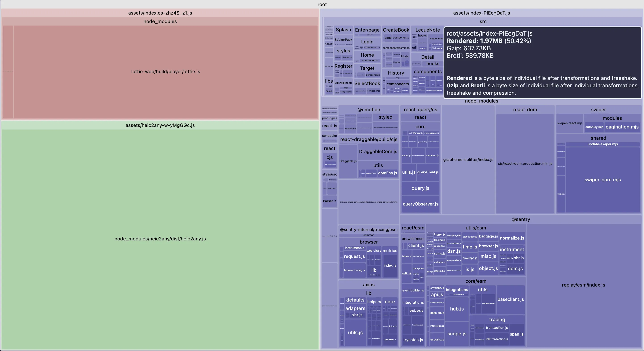This screenshot has width=644, height=351.
Task: Click the misc.js block
Action: pyautogui.click(x=488, y=257)
